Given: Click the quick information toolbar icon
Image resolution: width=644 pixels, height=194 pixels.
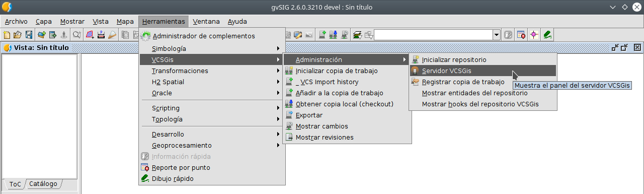Looking at the screenshot, I should tap(509, 35).
